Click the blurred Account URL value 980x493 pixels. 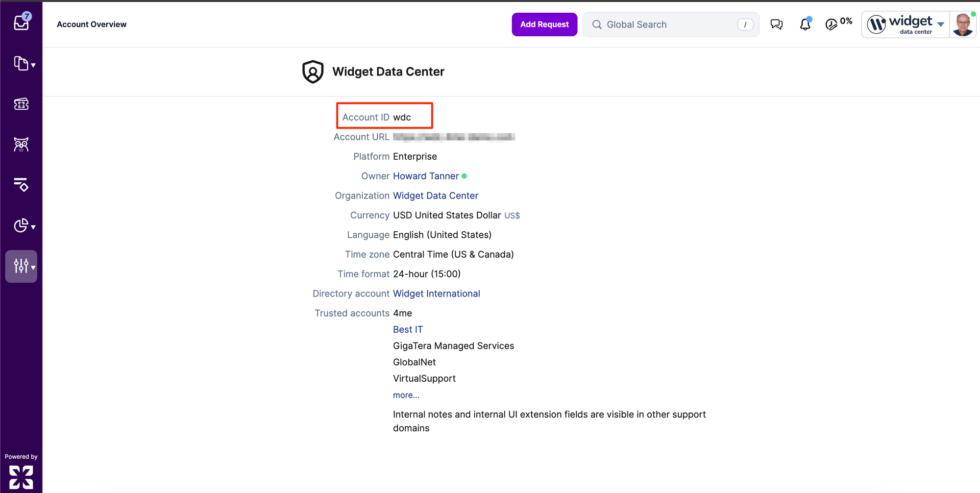[454, 137]
